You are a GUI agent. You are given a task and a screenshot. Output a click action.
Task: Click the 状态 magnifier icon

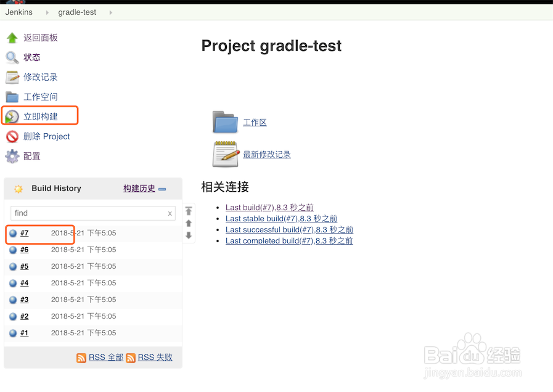(13, 57)
